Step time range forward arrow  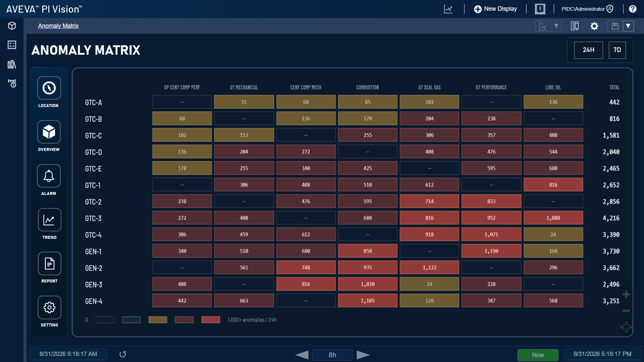pyautogui.click(x=363, y=355)
